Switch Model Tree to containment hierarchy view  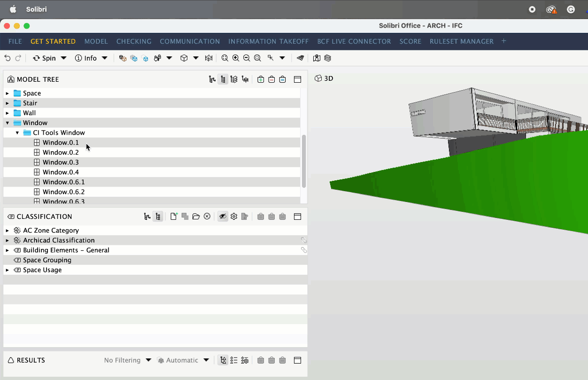(212, 79)
